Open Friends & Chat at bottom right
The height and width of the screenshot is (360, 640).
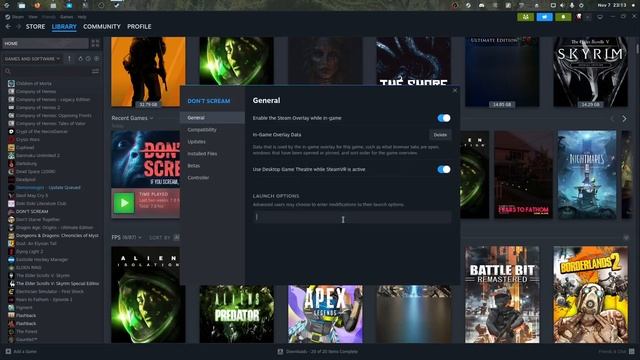616,351
